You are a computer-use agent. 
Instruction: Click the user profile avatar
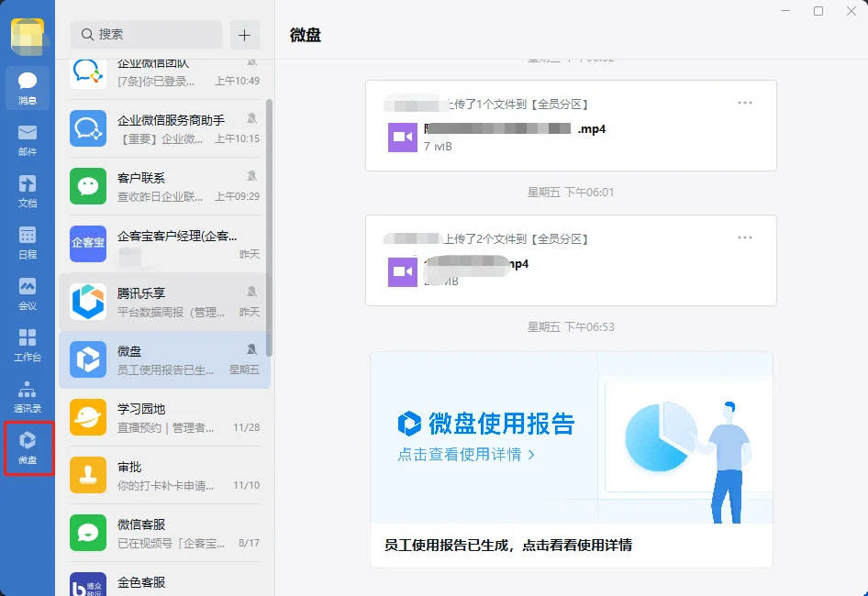pyautogui.click(x=28, y=37)
